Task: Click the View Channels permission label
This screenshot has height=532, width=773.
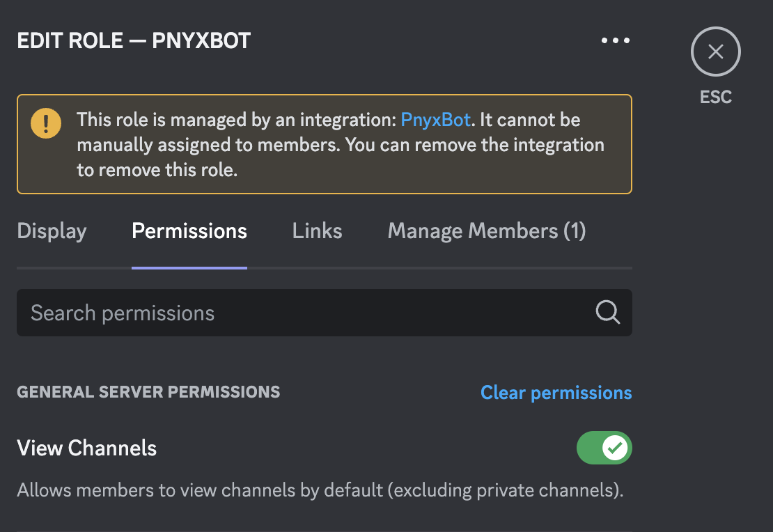Action: coord(87,448)
